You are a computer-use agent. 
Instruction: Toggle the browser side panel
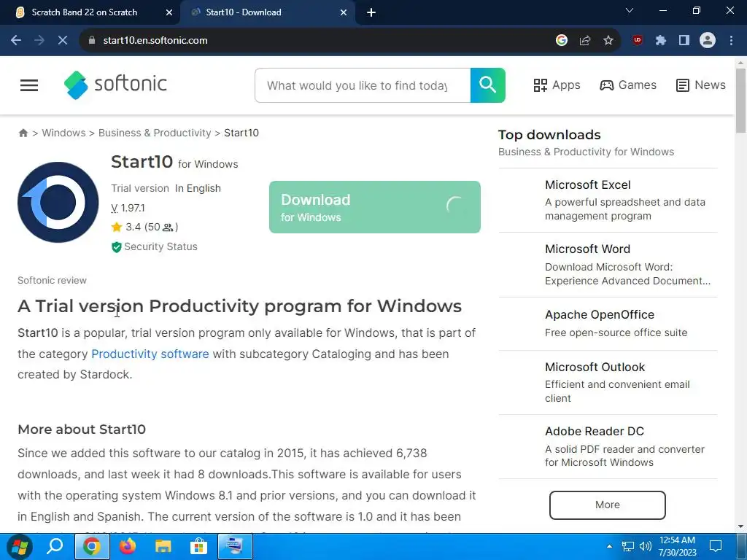(684, 41)
